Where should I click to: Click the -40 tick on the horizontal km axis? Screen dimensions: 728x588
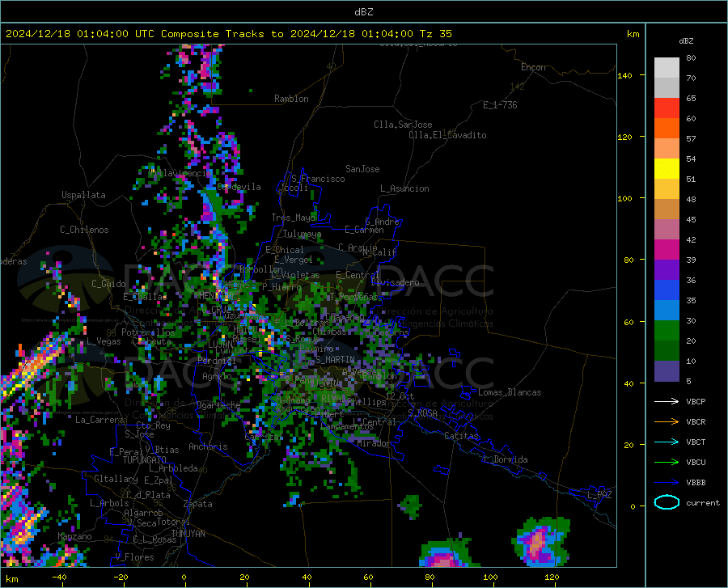59,577
